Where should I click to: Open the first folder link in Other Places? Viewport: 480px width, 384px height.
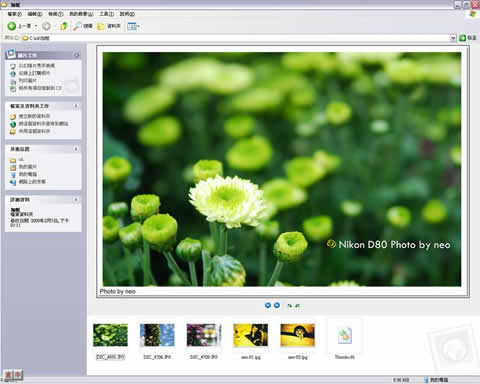point(17,160)
